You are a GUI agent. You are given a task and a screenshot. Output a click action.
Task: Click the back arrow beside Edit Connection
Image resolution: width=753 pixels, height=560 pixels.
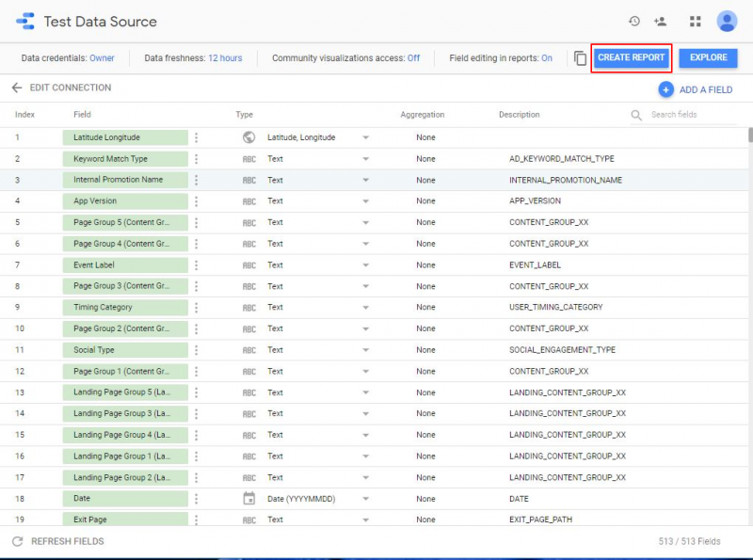pyautogui.click(x=17, y=88)
